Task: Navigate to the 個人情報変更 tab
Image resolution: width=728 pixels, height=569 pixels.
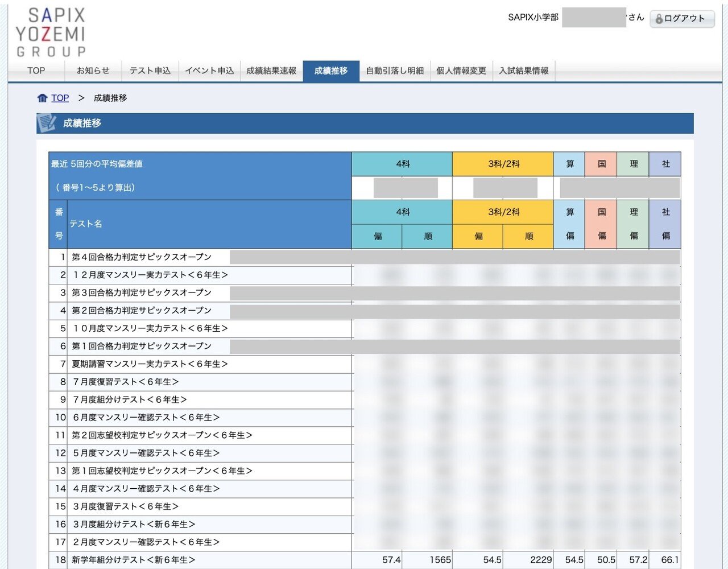Action: point(461,71)
